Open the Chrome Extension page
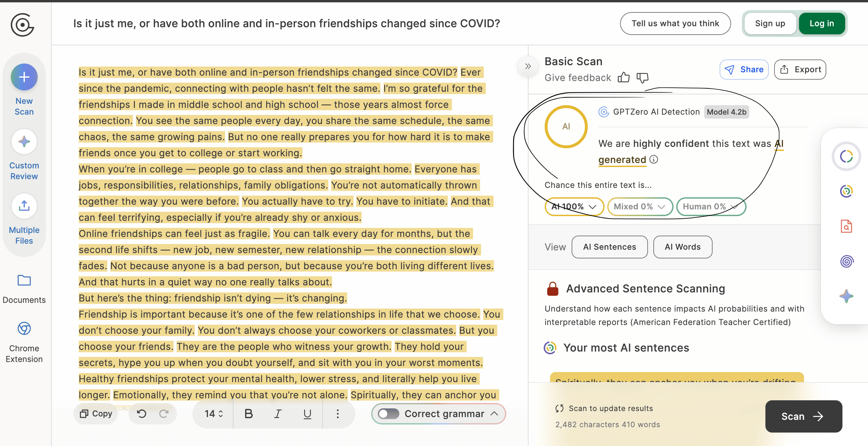Image resolution: width=868 pixels, height=446 pixels. pos(24,328)
